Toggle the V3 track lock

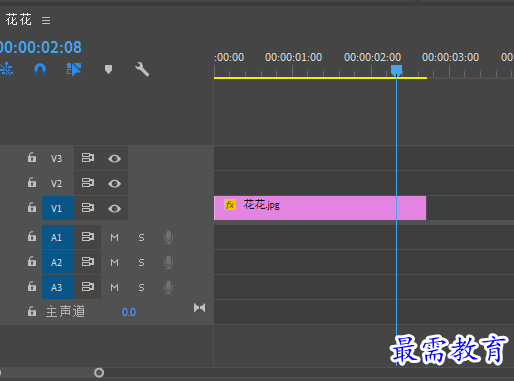32,157
